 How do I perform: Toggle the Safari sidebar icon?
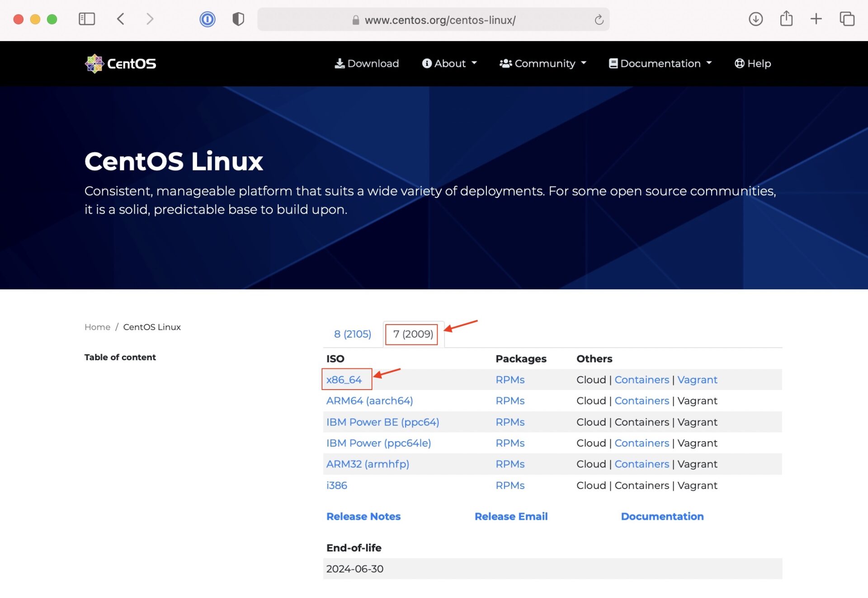point(86,19)
